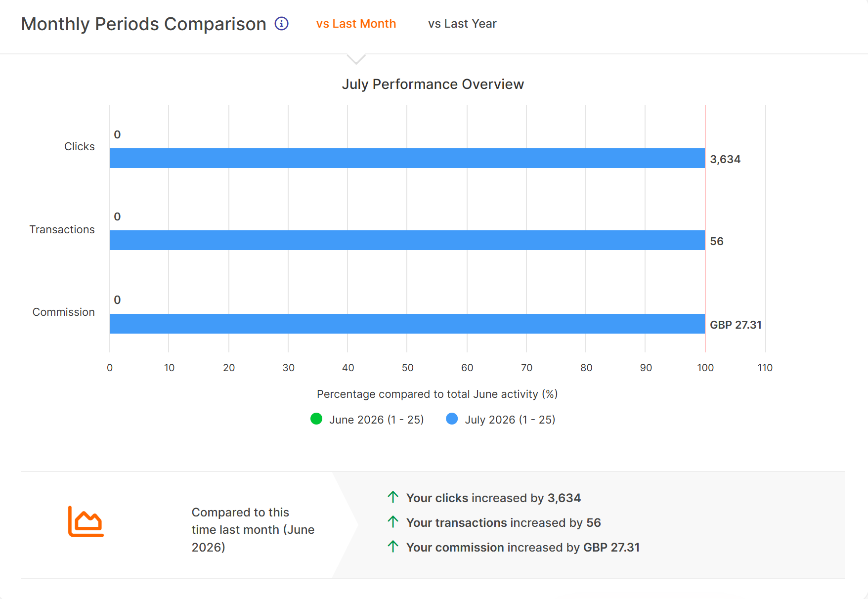Click the blue July 2026 legend dot
Image resolution: width=868 pixels, height=599 pixels.
(x=452, y=419)
